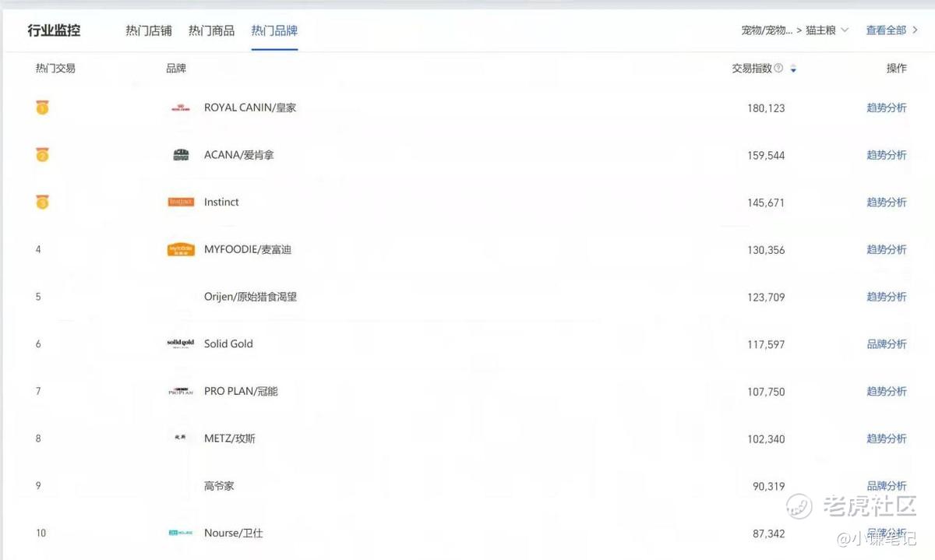Click brand name MYFOODIE/麦富迪
Image resolution: width=935 pixels, height=560 pixels.
tap(248, 250)
